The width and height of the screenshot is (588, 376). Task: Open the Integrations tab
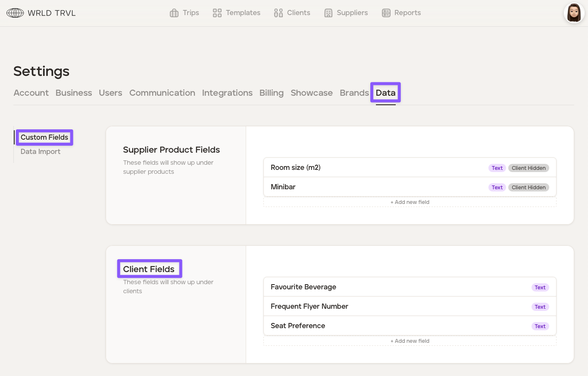click(227, 93)
